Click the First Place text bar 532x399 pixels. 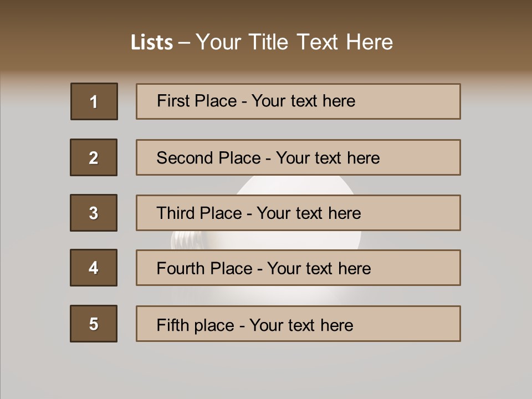pos(298,101)
